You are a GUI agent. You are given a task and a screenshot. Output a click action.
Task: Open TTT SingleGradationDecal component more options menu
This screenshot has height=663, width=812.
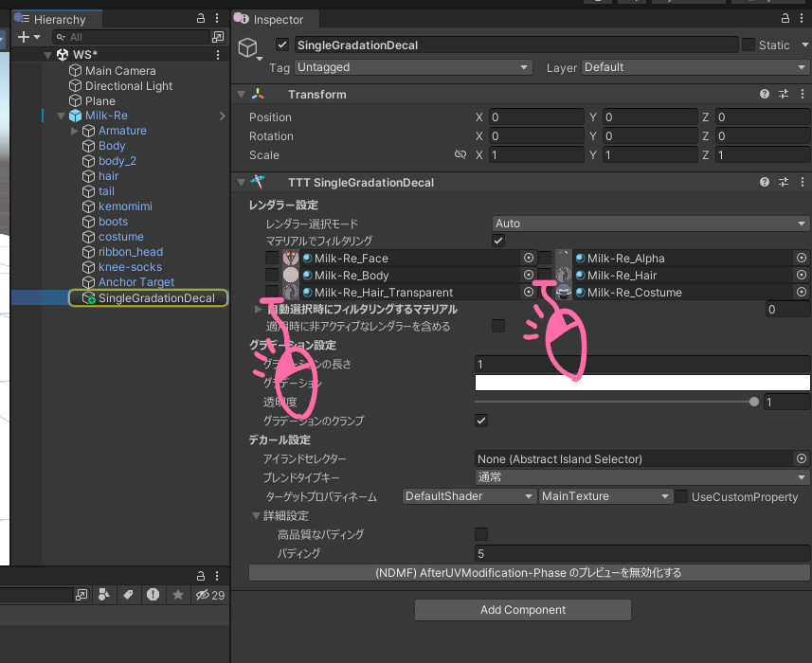[802, 183]
